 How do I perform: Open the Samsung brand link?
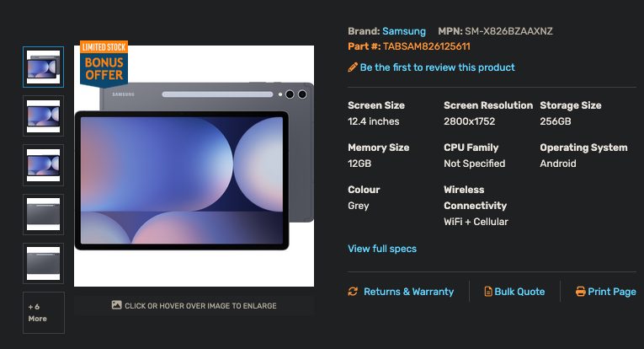click(404, 31)
